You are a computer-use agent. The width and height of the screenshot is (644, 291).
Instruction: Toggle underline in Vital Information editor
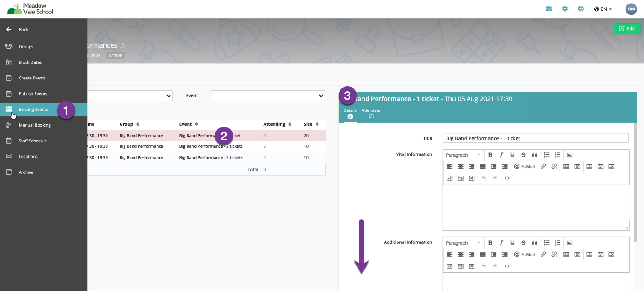(512, 155)
